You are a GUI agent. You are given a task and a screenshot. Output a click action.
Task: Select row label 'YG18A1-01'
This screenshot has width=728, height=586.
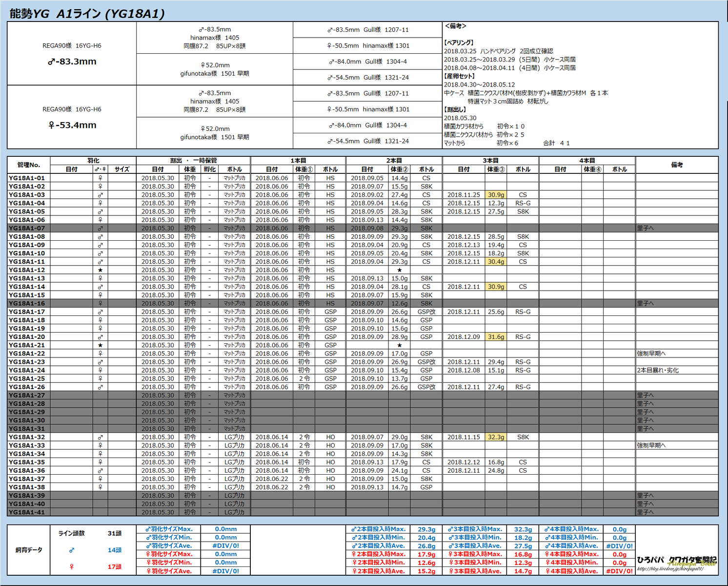[27, 178]
